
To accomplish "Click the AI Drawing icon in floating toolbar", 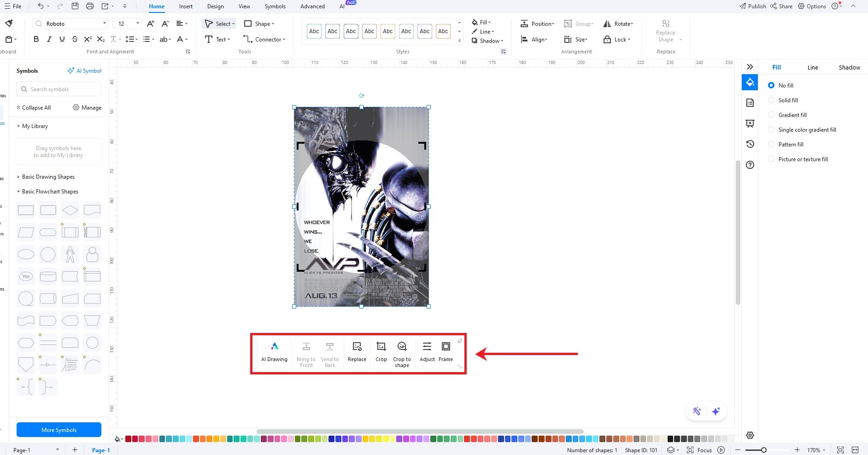I will [x=275, y=346].
